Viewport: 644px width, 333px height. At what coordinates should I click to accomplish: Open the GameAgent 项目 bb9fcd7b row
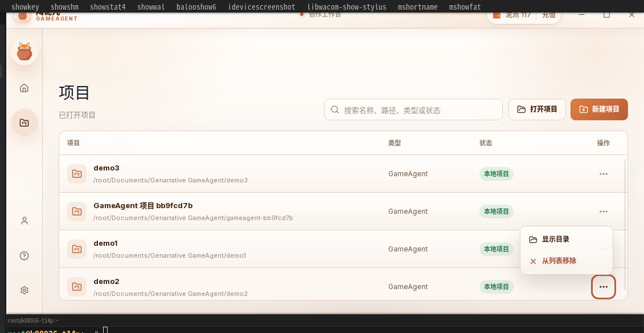coord(343,212)
